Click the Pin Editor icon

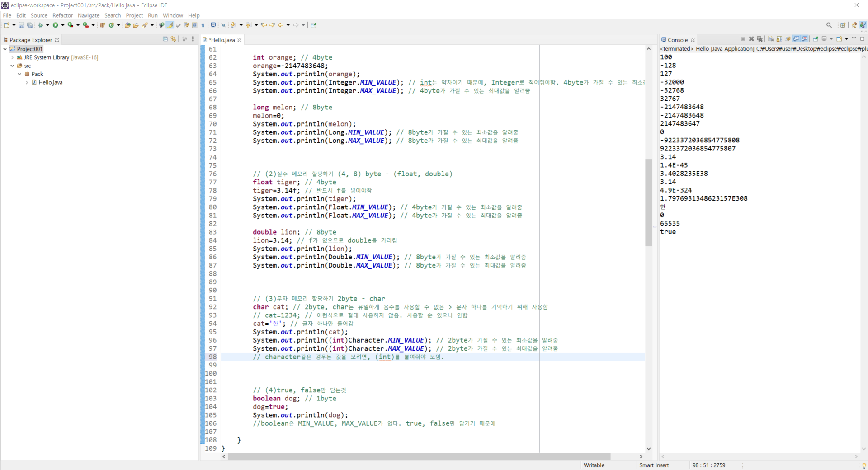click(x=313, y=25)
